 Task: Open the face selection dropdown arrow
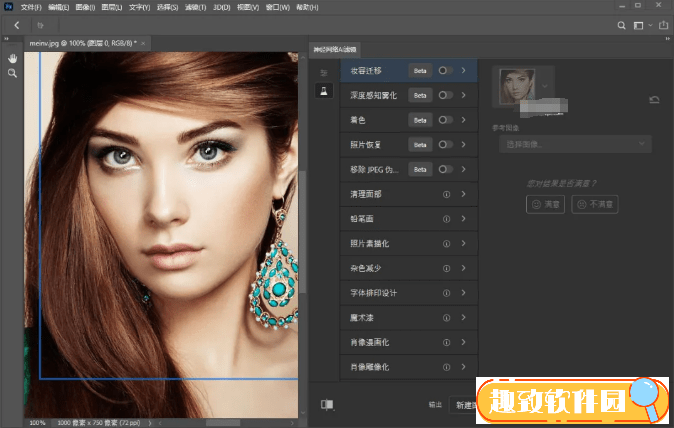tap(545, 86)
